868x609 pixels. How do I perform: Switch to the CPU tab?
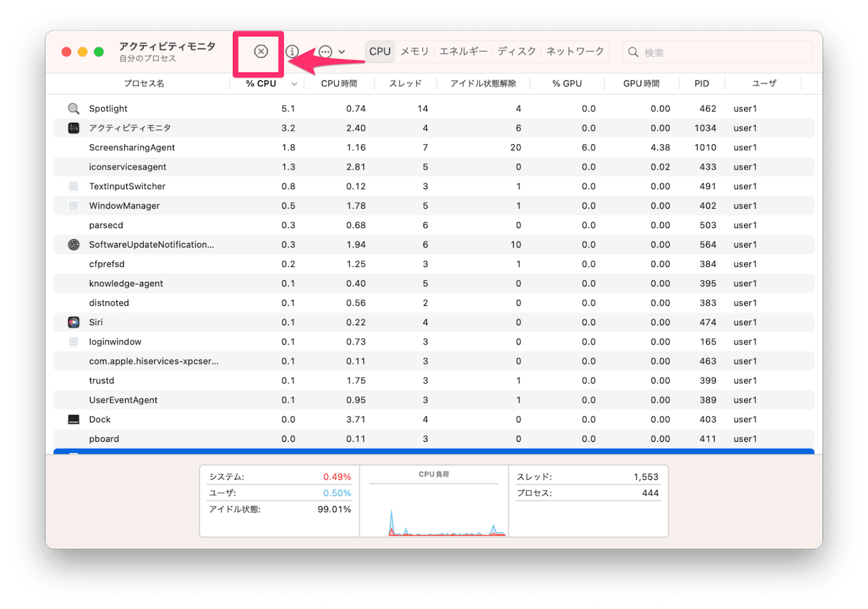[380, 51]
